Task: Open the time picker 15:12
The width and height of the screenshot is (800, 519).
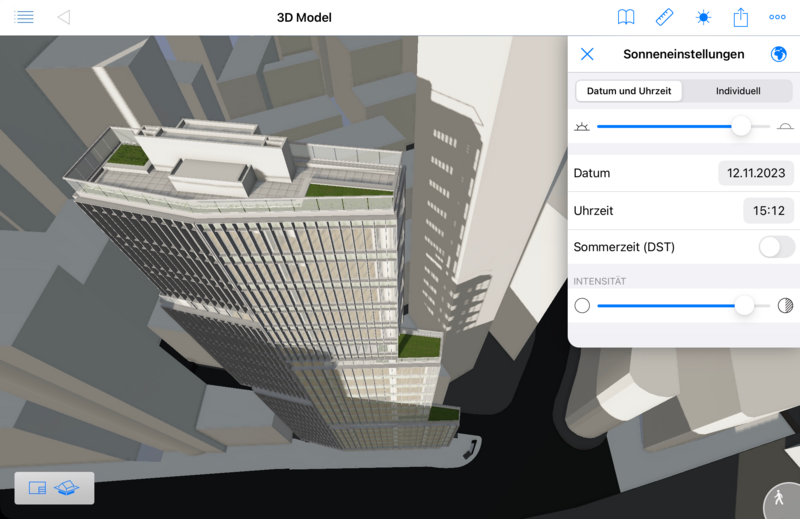Action: click(768, 211)
